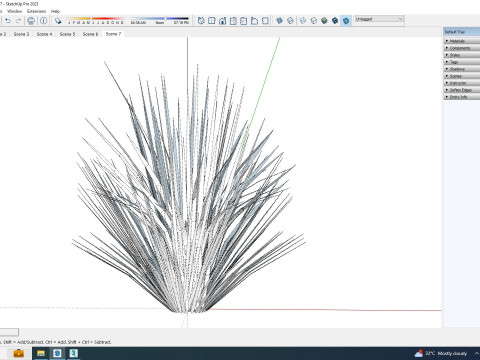
Task: Click the Print icon in toolbar
Action: click(31, 21)
